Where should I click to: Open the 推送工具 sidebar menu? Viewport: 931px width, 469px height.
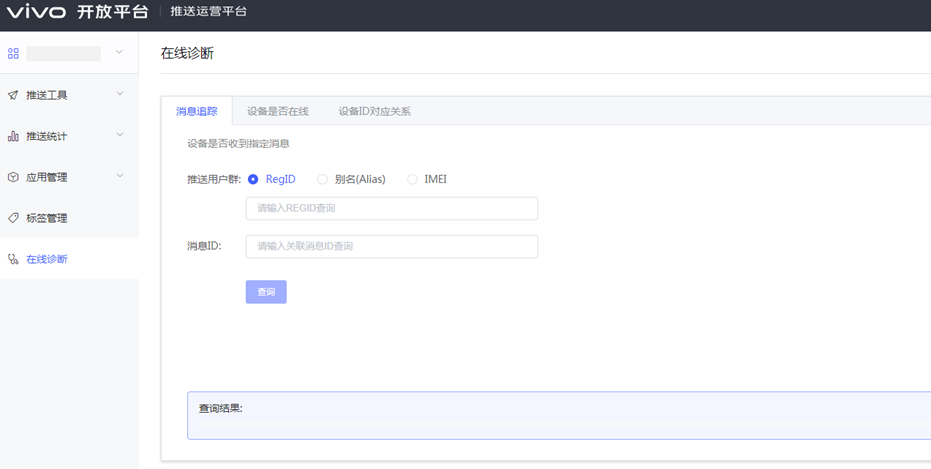click(69, 95)
